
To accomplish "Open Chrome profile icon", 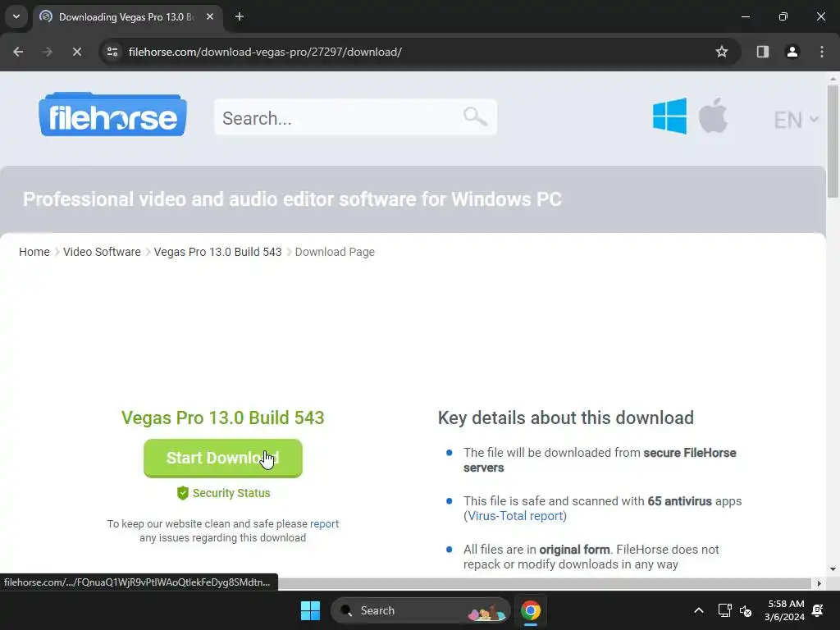I will click(792, 52).
